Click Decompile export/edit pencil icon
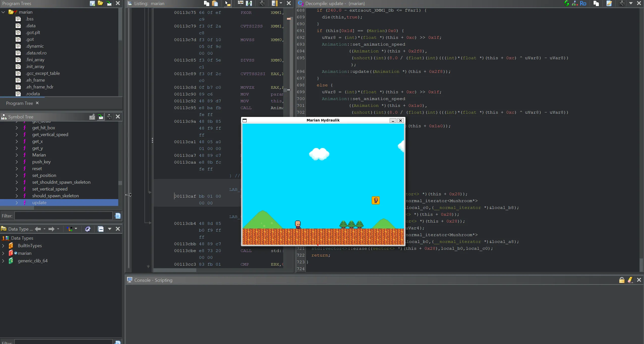Image resolution: width=644 pixels, height=344 pixels. tap(609, 3)
